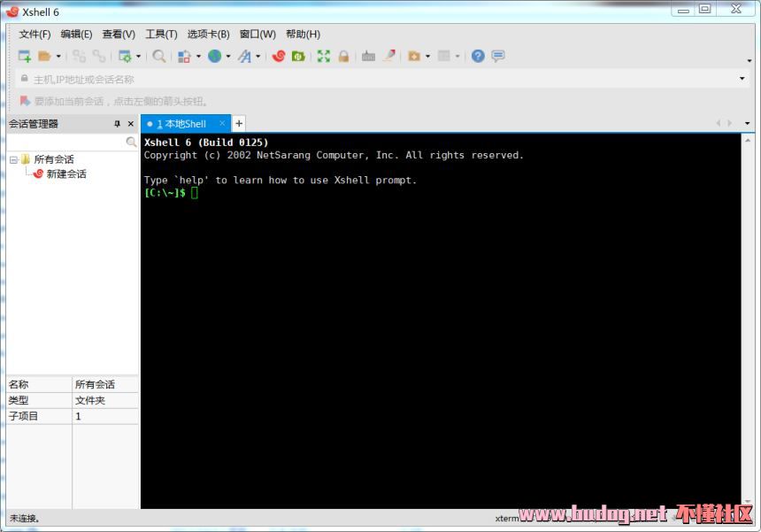Expand the globe encoding dropdown arrow
This screenshot has height=532, width=761.
227,57
